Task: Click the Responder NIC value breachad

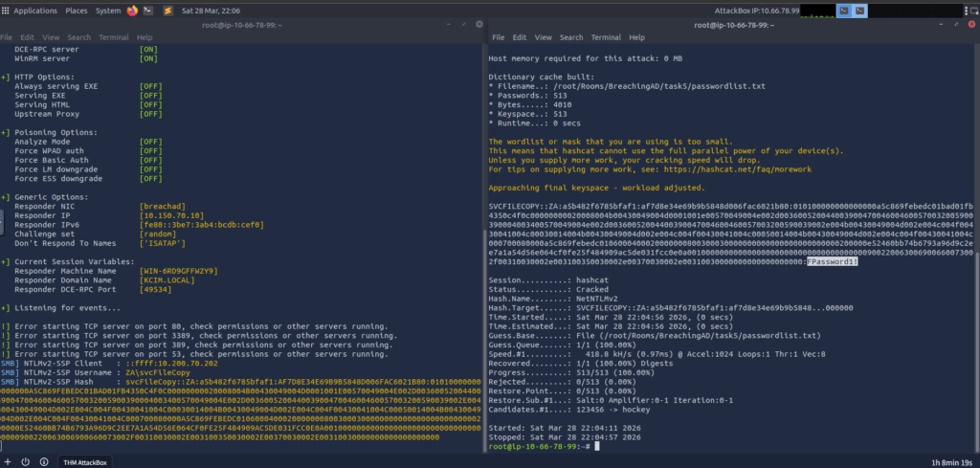Action: [163, 206]
